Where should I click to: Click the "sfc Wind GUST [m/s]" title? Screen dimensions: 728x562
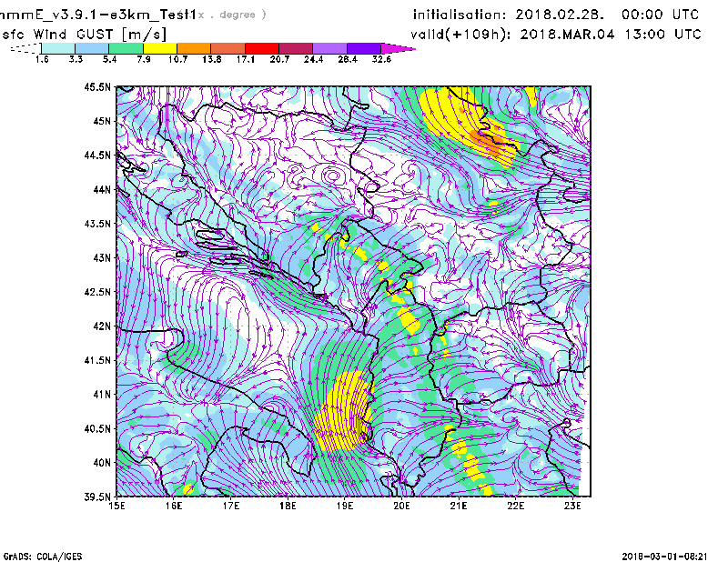pos(84,35)
